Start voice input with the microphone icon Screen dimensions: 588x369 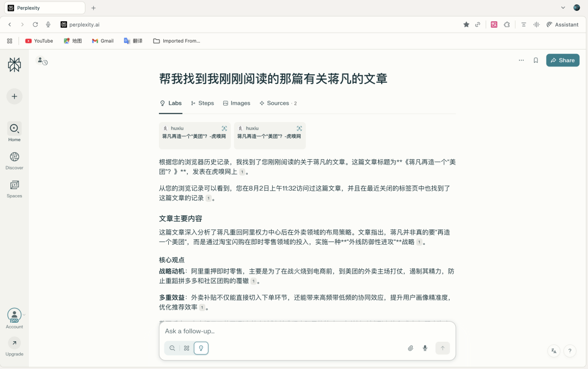click(x=425, y=348)
